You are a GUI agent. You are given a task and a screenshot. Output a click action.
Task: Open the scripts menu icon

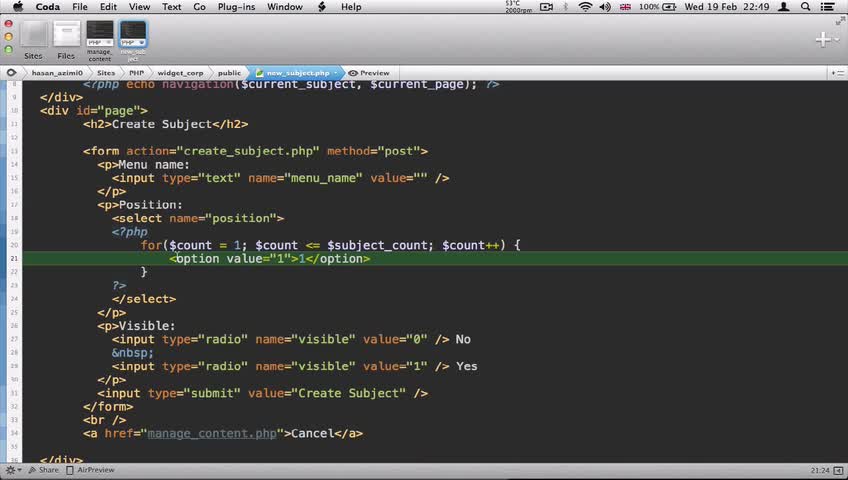click(322, 7)
